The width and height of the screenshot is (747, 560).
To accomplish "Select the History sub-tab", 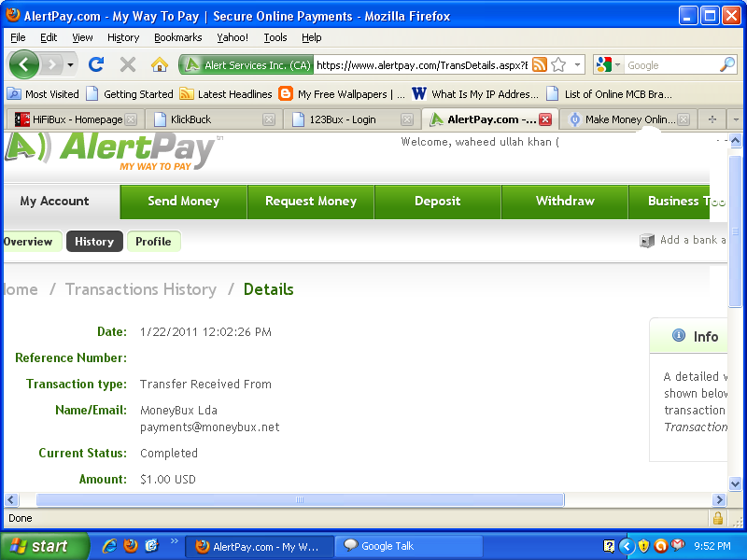I will click(x=94, y=242).
